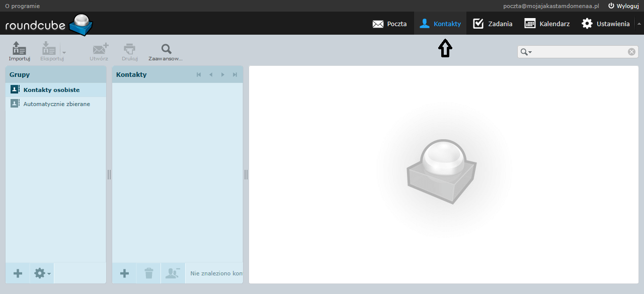The width and height of the screenshot is (644, 294).
Task: Open the Kalendarz calendar tab
Action: 547,24
